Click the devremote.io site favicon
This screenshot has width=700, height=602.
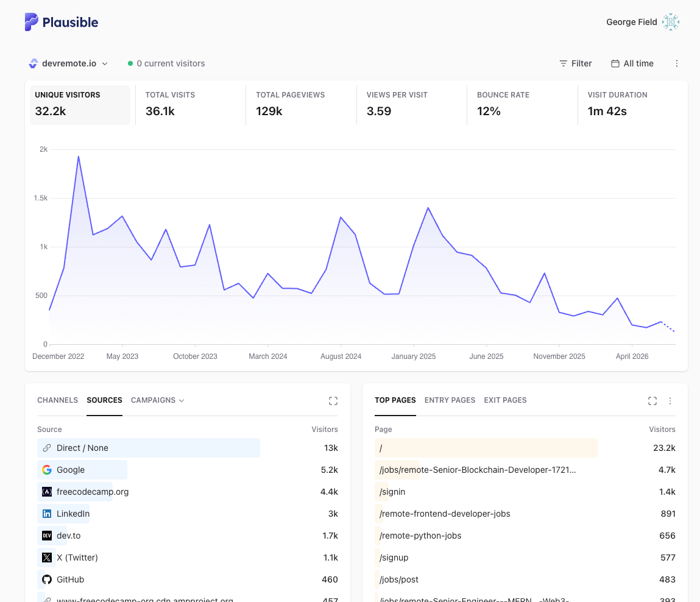coord(33,63)
